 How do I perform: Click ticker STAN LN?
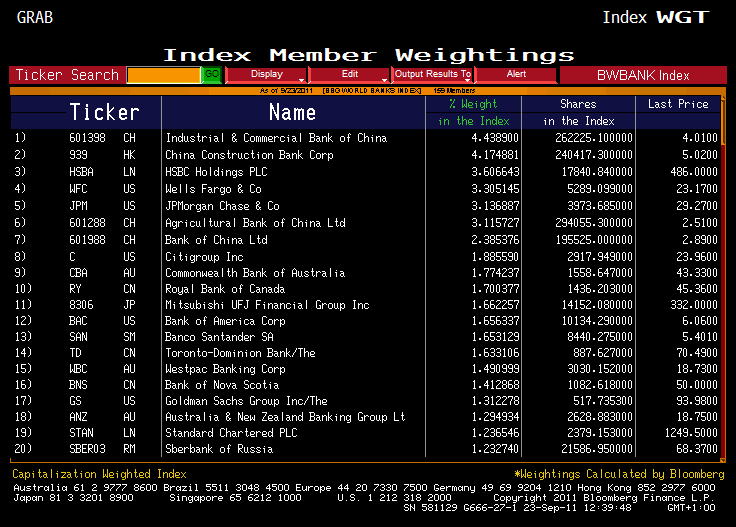(102, 433)
